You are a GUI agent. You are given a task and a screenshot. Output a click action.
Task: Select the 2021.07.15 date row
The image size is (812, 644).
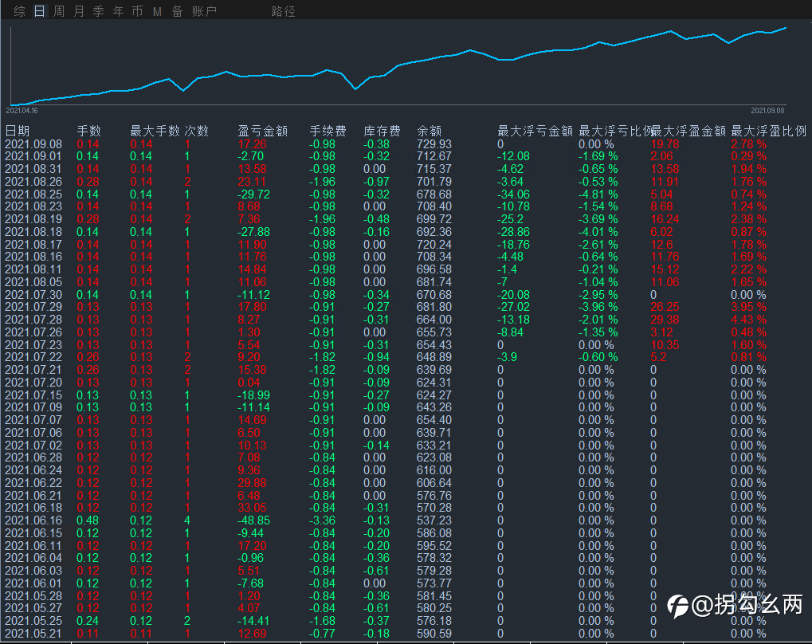coord(33,395)
